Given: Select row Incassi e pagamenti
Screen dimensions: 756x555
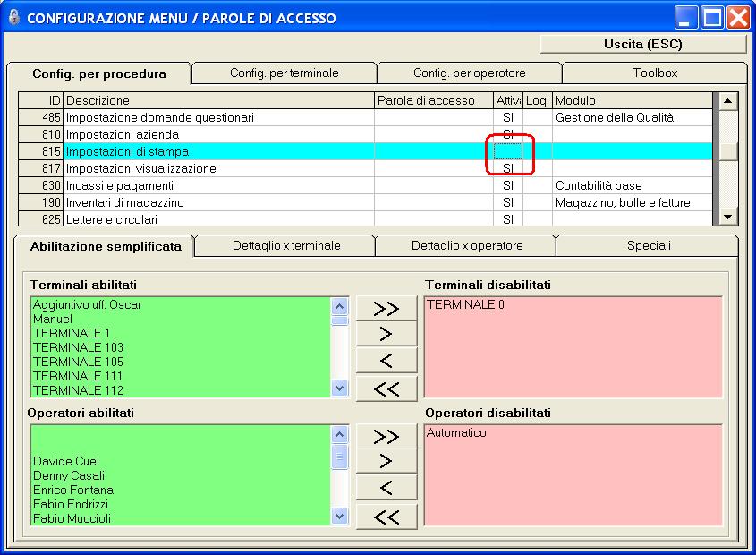Looking at the screenshot, I should pos(365,186).
